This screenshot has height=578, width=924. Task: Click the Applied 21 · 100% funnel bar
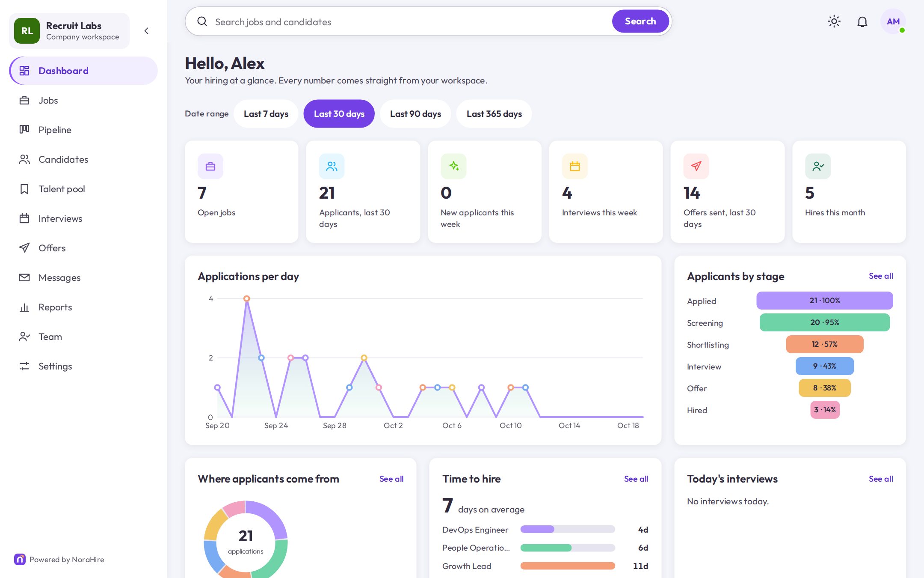[825, 301]
